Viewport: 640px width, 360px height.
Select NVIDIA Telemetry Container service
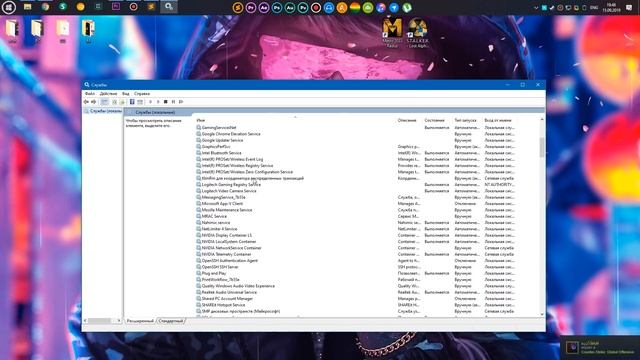(355, 254)
